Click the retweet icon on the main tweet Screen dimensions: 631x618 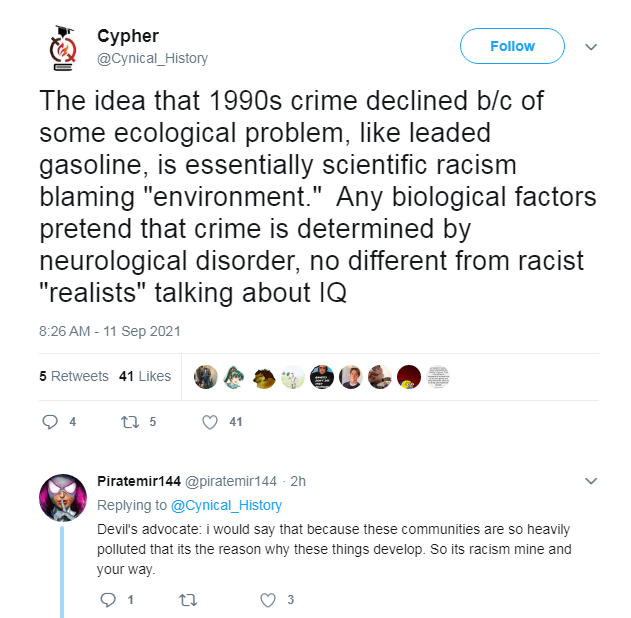(130, 422)
